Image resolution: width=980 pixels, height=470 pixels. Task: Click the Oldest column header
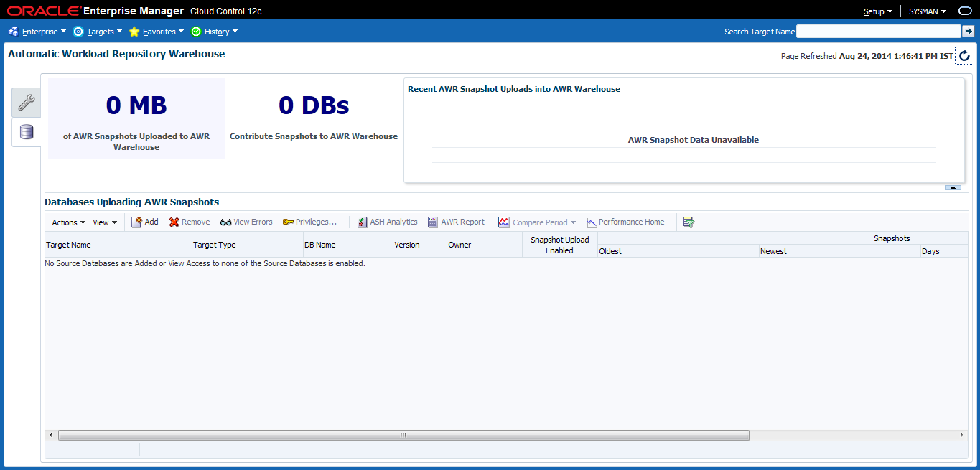[678, 251]
